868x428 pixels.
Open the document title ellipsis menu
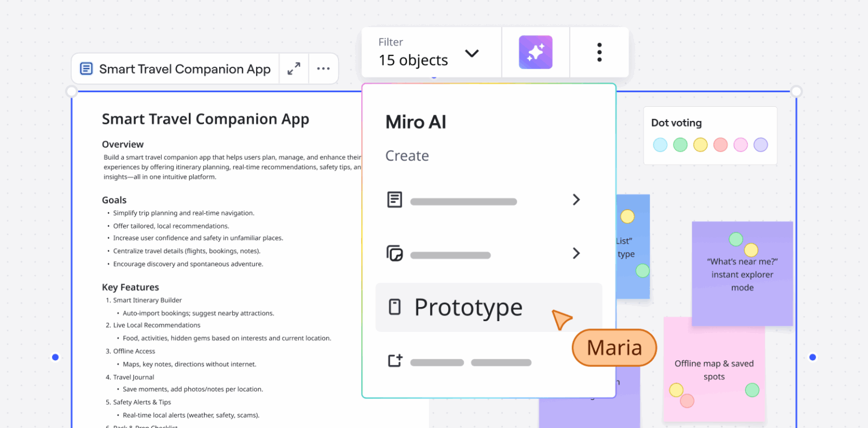click(x=323, y=69)
